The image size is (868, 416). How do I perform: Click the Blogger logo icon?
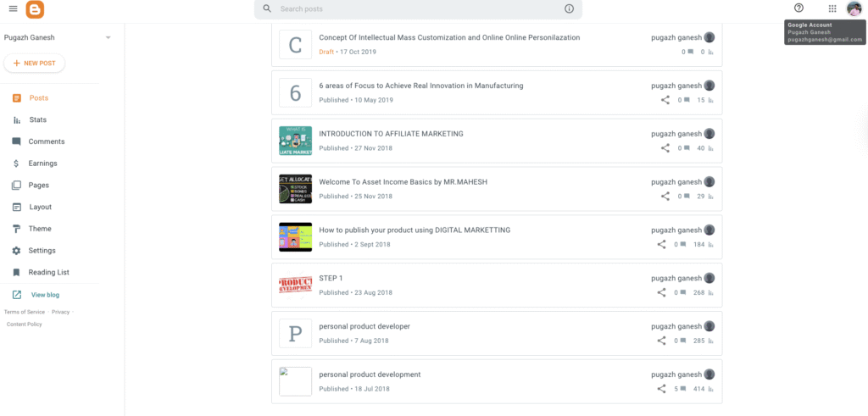(x=35, y=9)
